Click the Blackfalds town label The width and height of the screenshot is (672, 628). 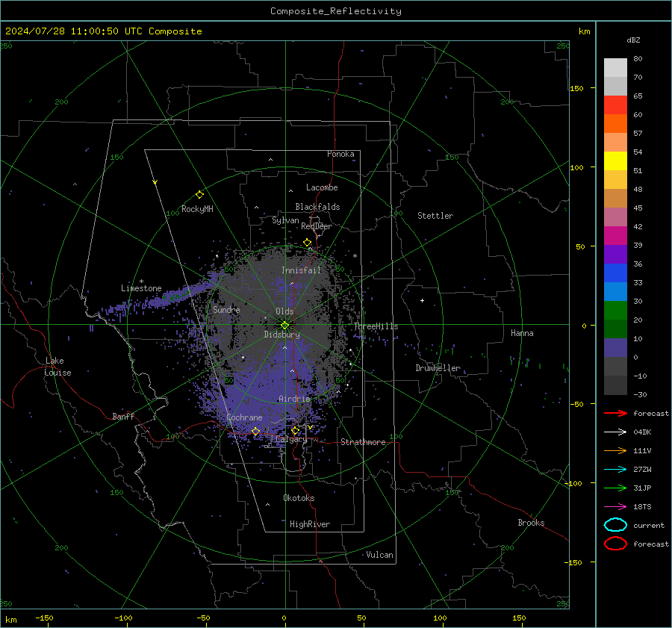[x=317, y=207]
